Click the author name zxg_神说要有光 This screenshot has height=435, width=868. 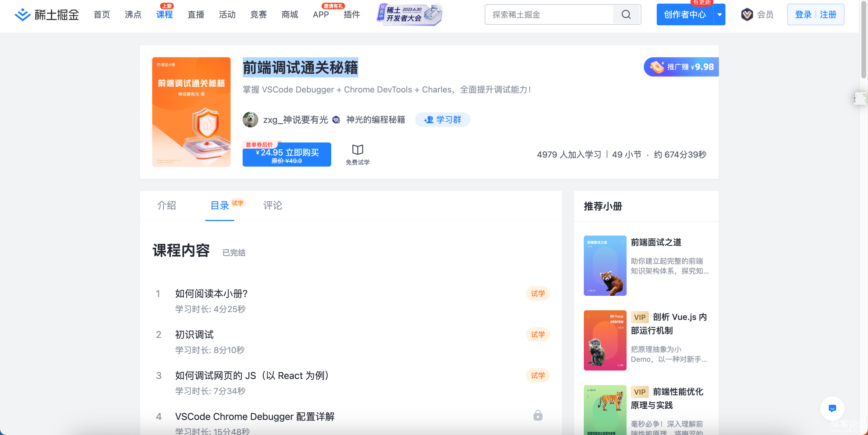click(x=295, y=120)
